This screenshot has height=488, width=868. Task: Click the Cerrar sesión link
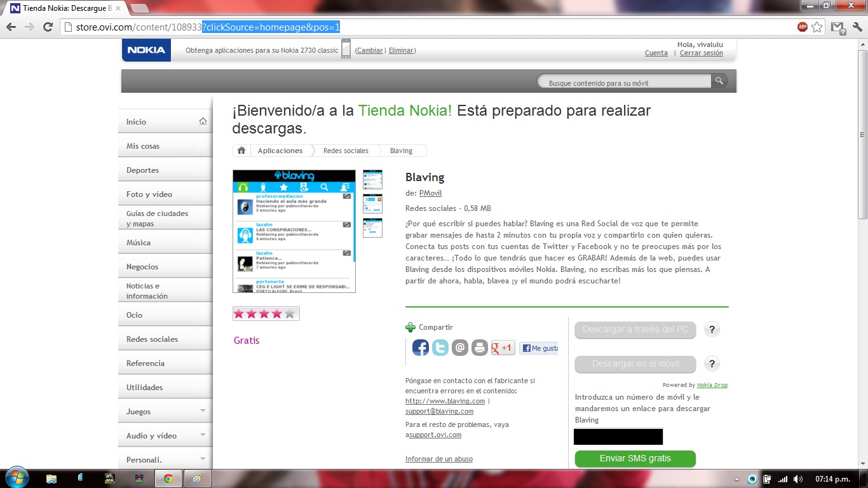[x=702, y=53]
